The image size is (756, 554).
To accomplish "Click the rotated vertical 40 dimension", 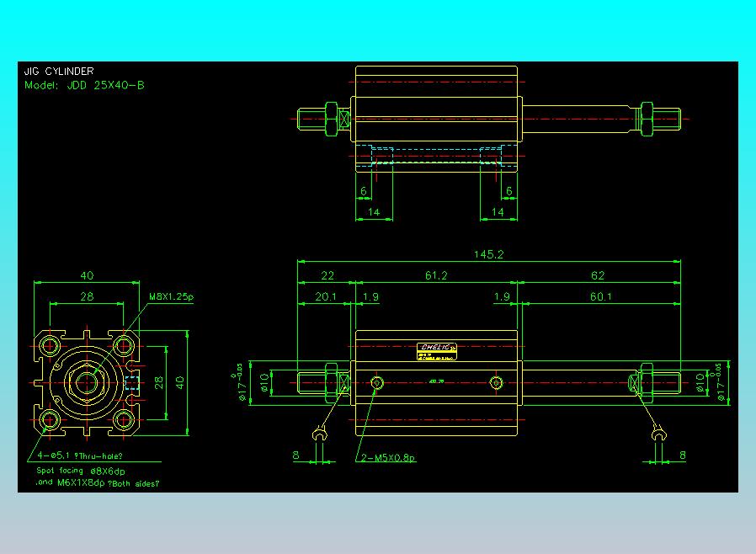I will point(179,383).
